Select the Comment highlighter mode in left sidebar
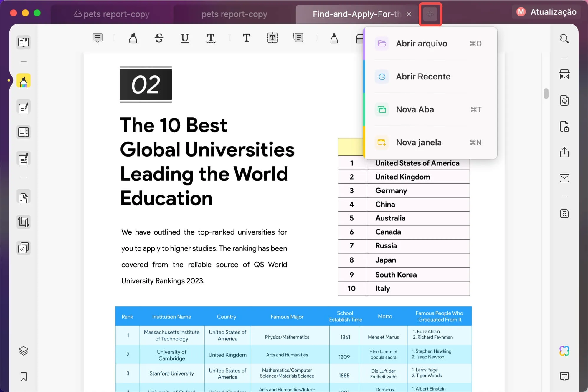The image size is (588, 392). tap(24, 81)
